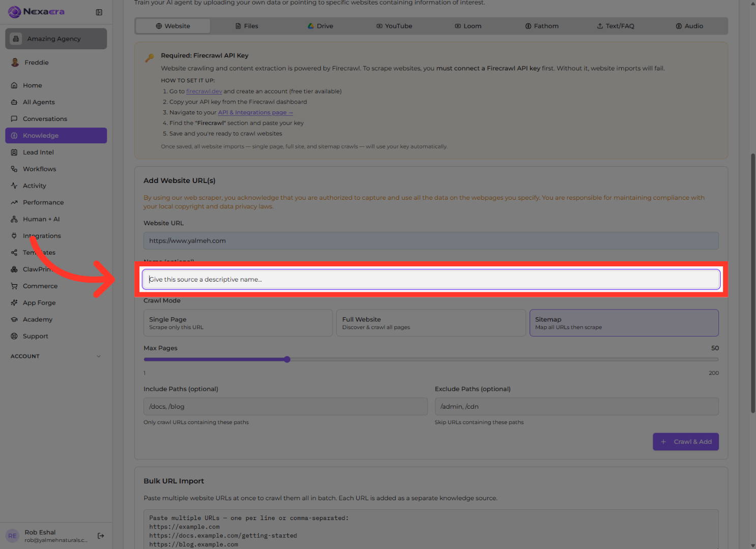Open the firecrawl.dev link
Screen dimensions: 756x549
point(204,91)
